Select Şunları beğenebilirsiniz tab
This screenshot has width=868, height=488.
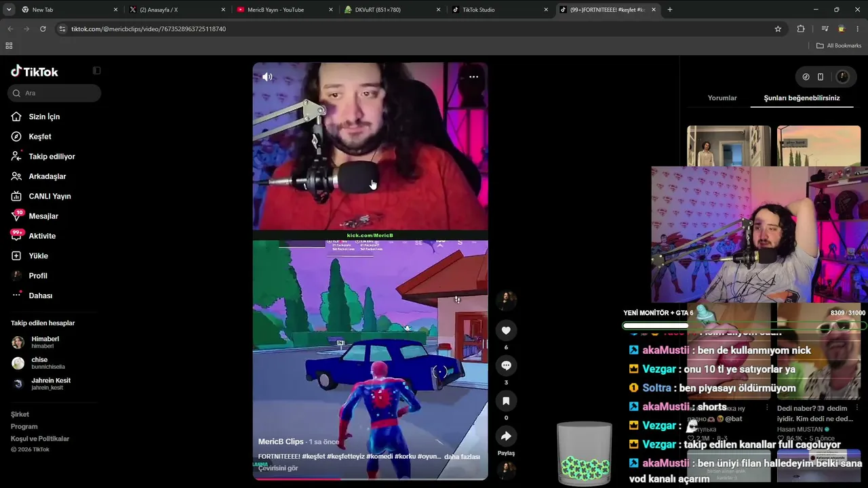802,98
